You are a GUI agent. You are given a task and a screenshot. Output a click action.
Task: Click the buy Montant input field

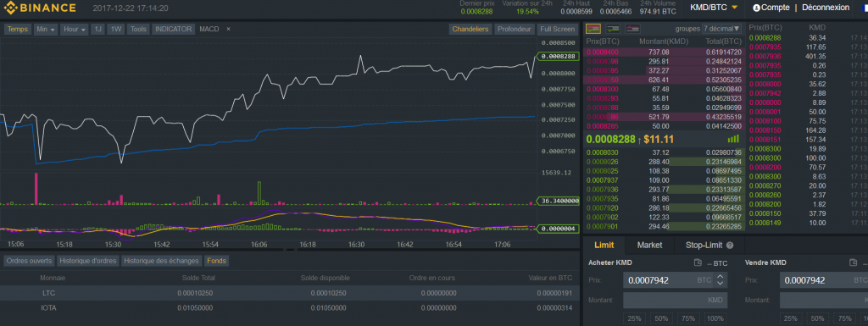pyautogui.click(x=676, y=300)
